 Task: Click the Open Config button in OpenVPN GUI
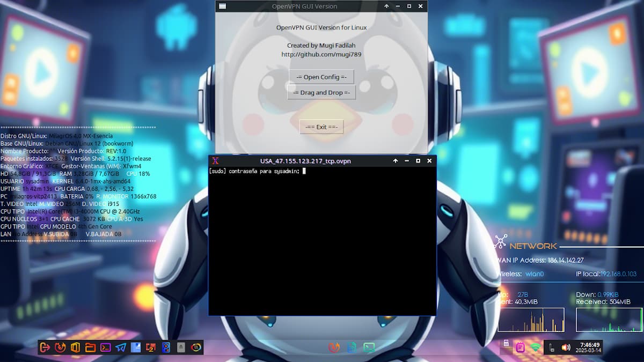tap(321, 77)
